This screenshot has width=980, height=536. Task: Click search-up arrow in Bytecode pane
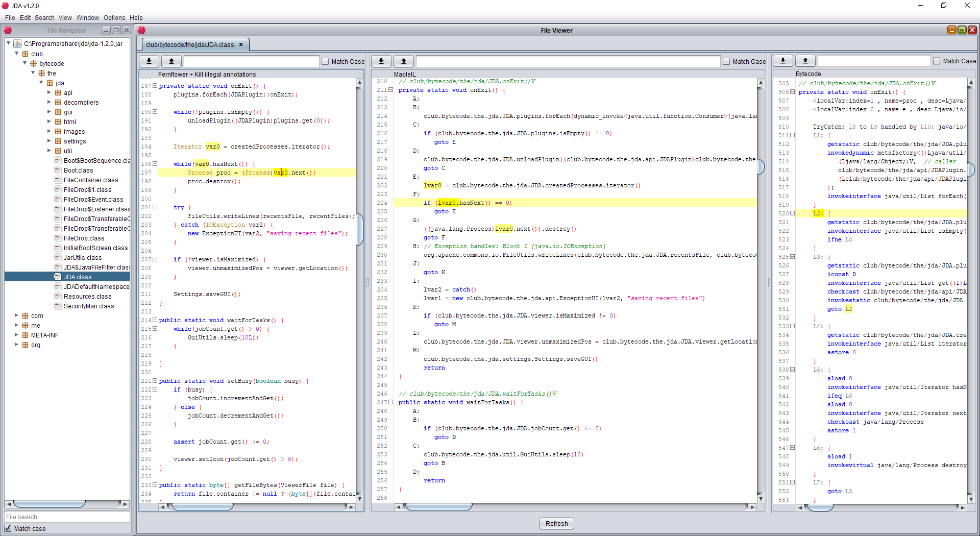(805, 61)
